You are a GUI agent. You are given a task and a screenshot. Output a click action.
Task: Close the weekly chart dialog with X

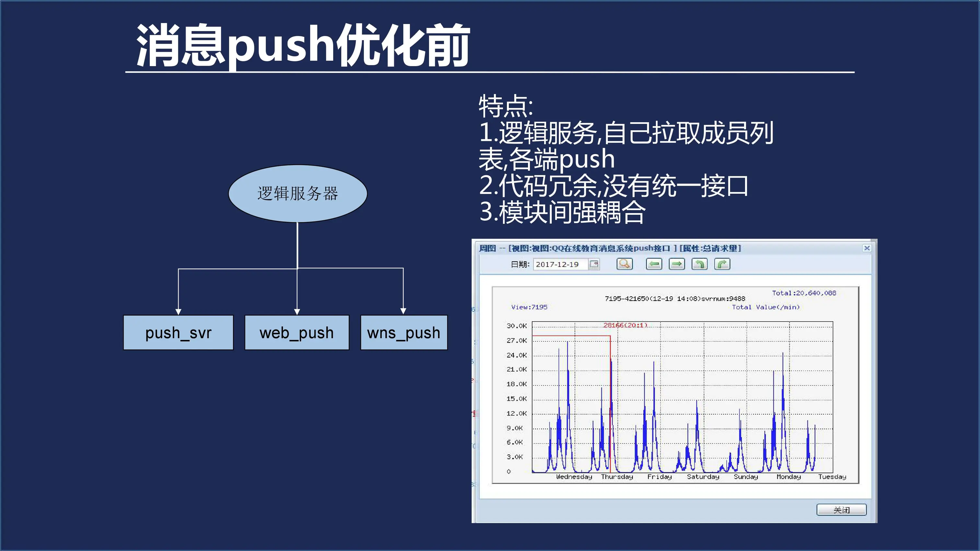[x=867, y=248]
